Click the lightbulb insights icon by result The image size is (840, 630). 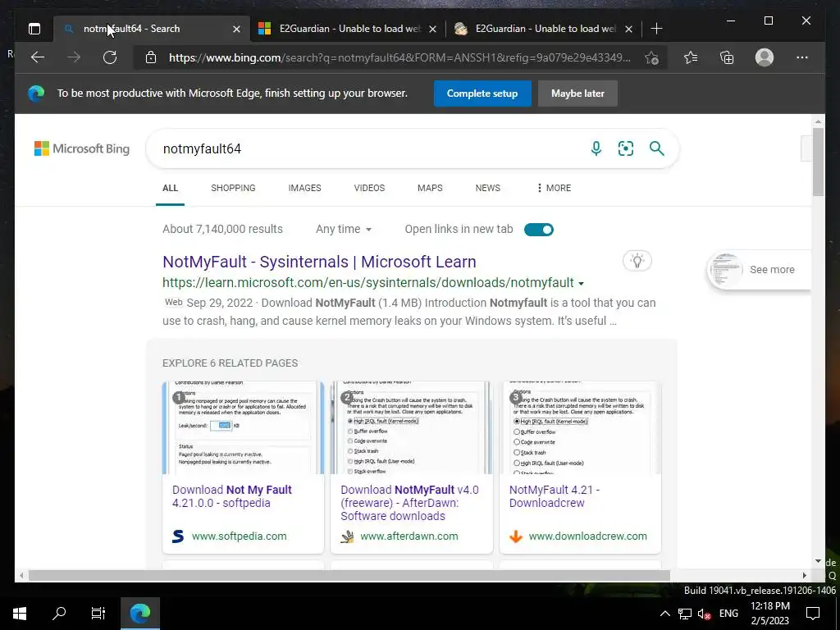tap(637, 261)
